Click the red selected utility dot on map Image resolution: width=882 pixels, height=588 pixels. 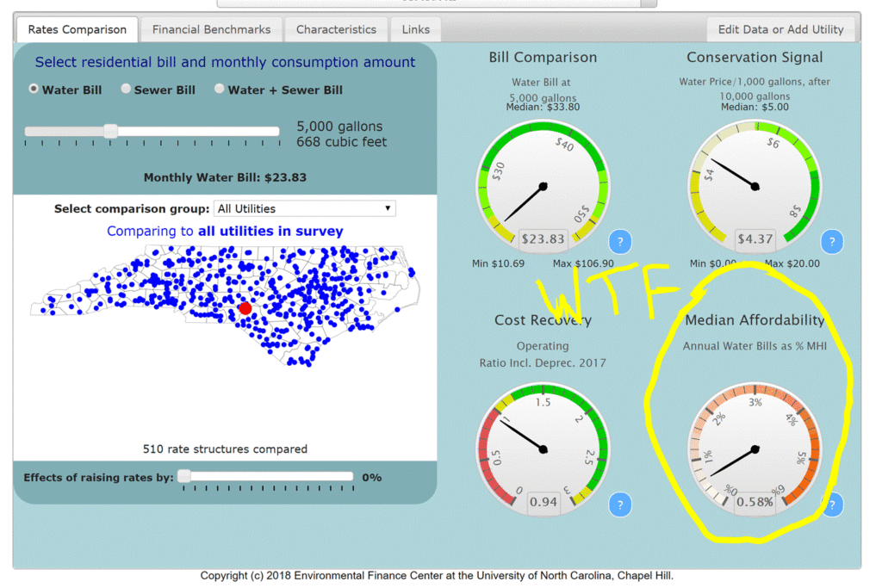[x=245, y=308]
